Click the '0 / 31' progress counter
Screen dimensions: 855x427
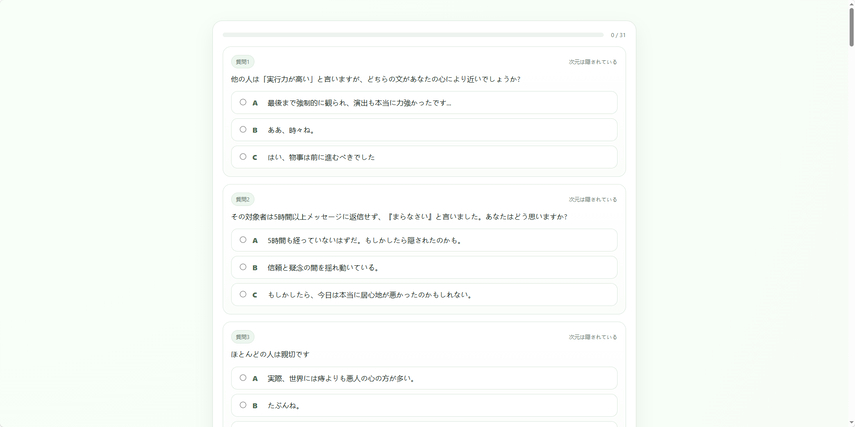[618, 35]
